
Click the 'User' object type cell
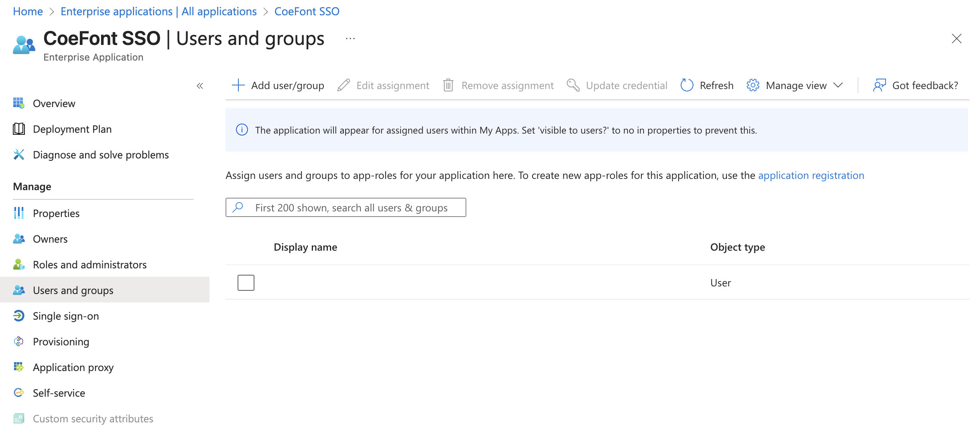tap(721, 283)
